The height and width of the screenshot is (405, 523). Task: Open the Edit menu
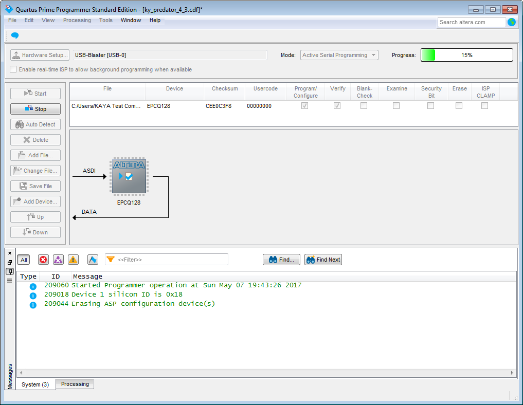coord(29,20)
